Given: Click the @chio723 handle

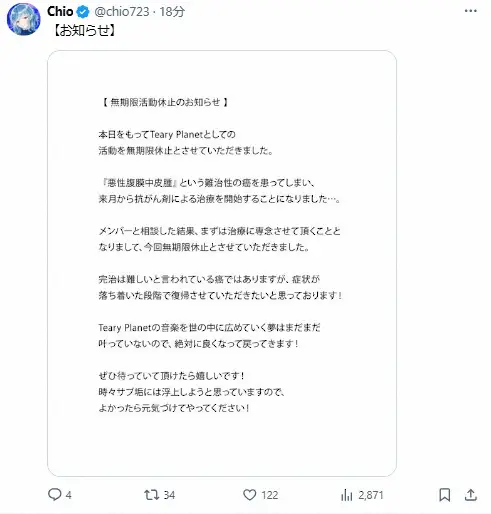Looking at the screenshot, I should pos(122,12).
